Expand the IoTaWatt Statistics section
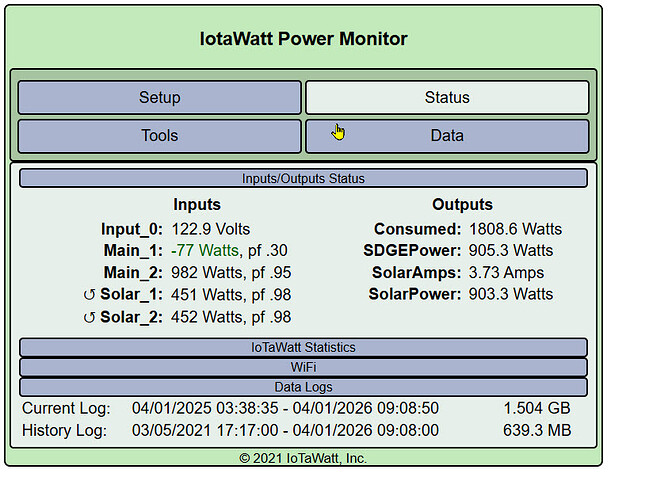This screenshot has height=500, width=648. click(x=303, y=348)
